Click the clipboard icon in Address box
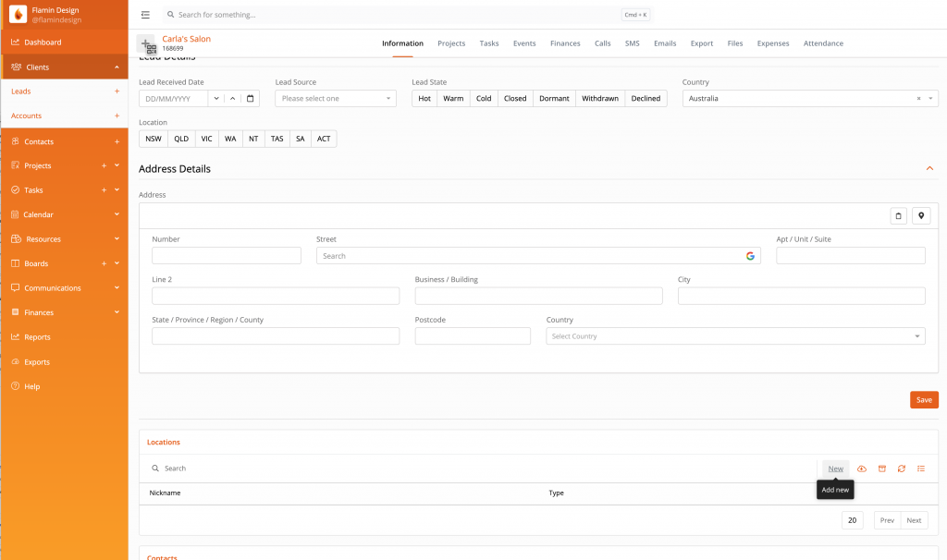This screenshot has height=560, width=947. 898,215
